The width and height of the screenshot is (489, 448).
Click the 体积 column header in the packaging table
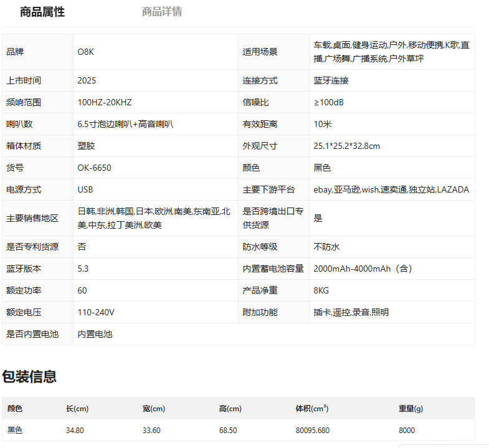pos(311,409)
